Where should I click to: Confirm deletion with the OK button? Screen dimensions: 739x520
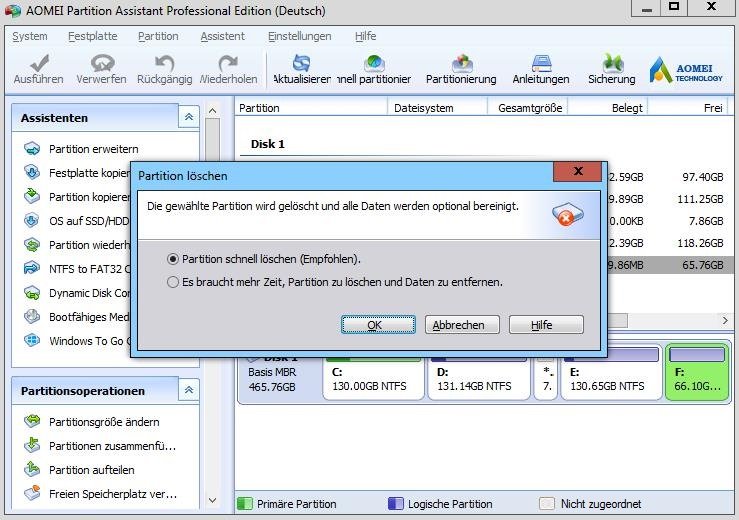(x=378, y=325)
